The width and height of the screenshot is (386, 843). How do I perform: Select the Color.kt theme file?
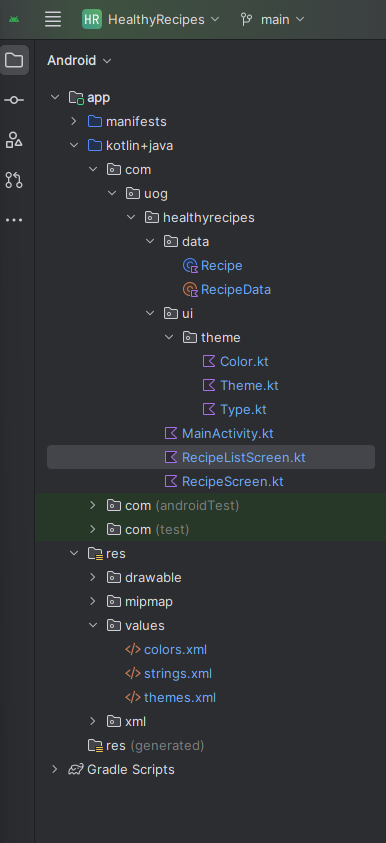click(x=235, y=361)
